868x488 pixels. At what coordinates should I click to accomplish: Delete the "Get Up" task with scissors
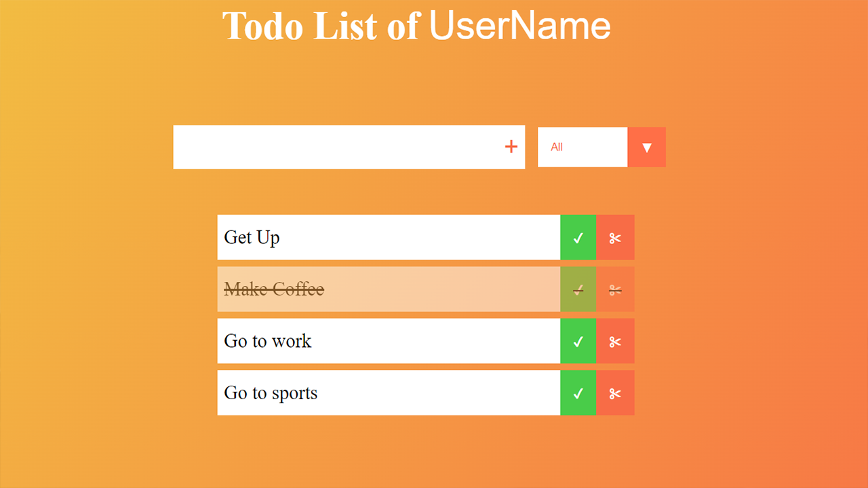pos(615,237)
